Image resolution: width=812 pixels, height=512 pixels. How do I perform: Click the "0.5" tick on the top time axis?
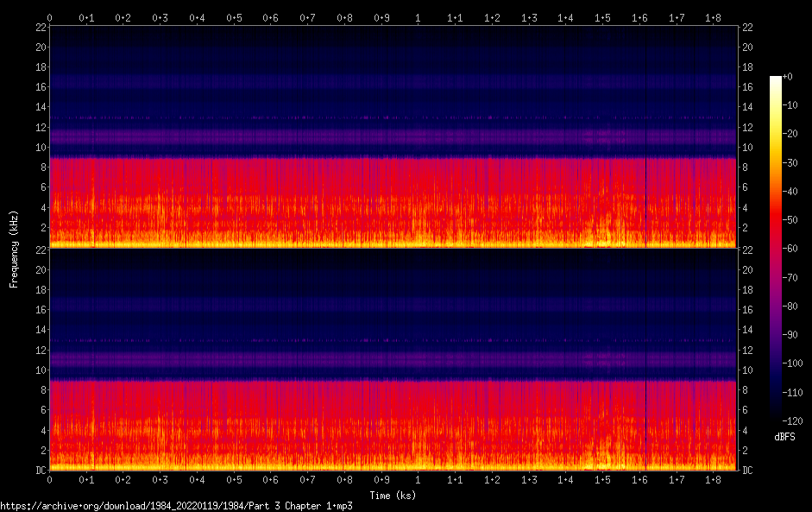(x=234, y=17)
